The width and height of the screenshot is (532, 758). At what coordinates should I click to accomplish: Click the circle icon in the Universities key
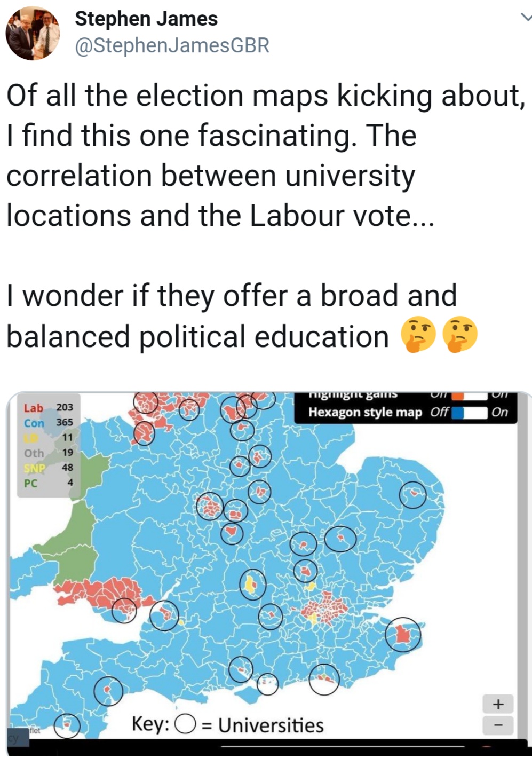(x=185, y=724)
